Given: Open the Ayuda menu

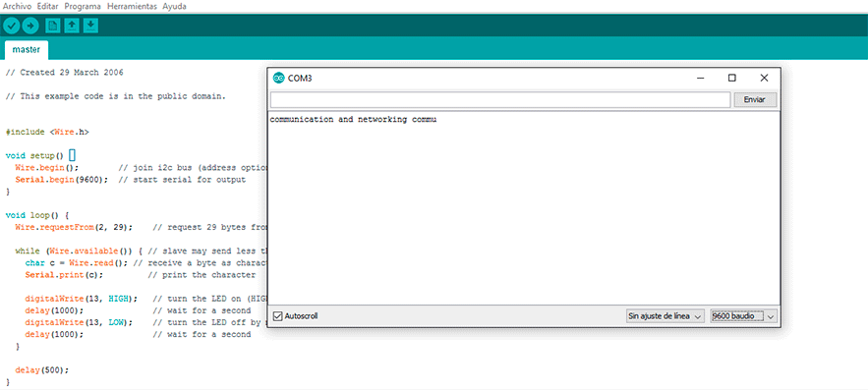Looking at the screenshot, I should (174, 7).
